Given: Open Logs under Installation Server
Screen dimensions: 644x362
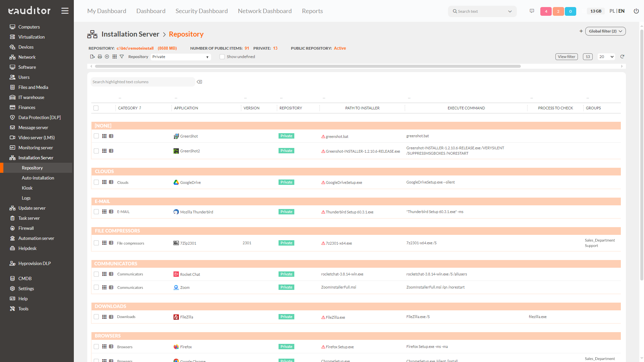Looking at the screenshot, I should coord(26,198).
